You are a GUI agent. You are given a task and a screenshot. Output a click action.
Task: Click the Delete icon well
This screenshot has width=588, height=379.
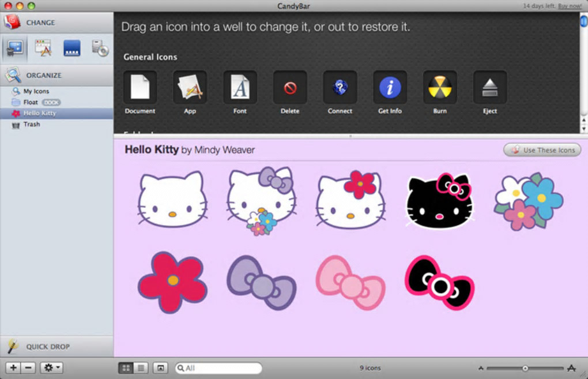click(x=290, y=87)
